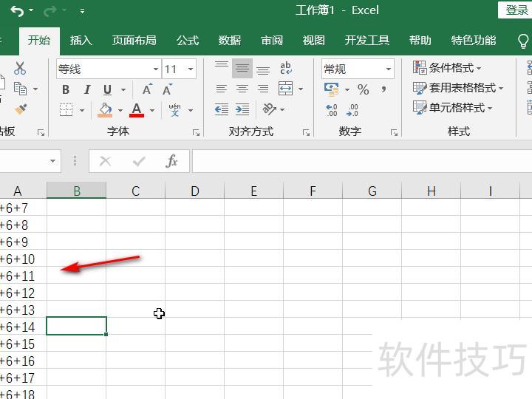Open the 开发工具 tab
Screen dimensions: 532x399
pyautogui.click(x=367, y=41)
